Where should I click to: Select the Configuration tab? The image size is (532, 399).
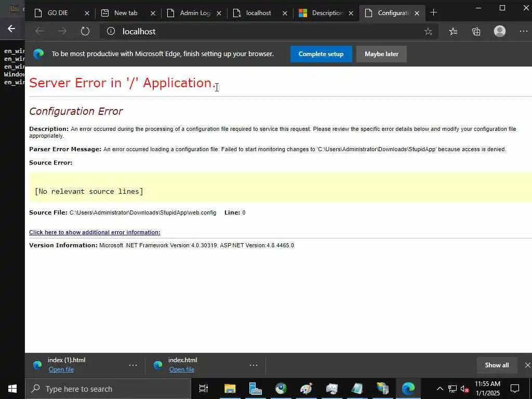click(x=393, y=13)
